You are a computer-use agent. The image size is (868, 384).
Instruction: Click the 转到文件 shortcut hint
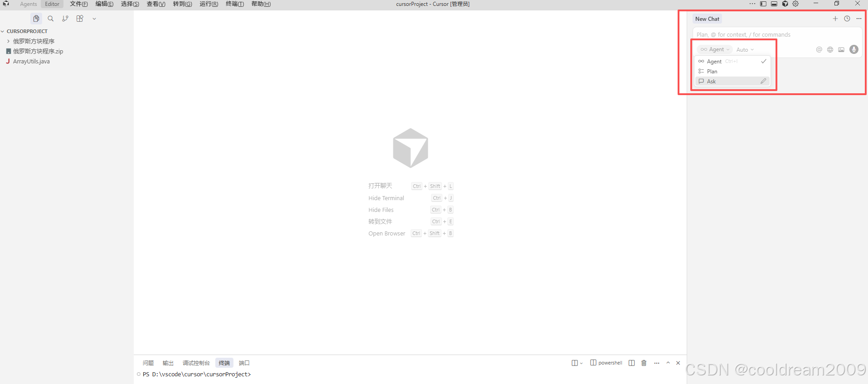(x=411, y=221)
